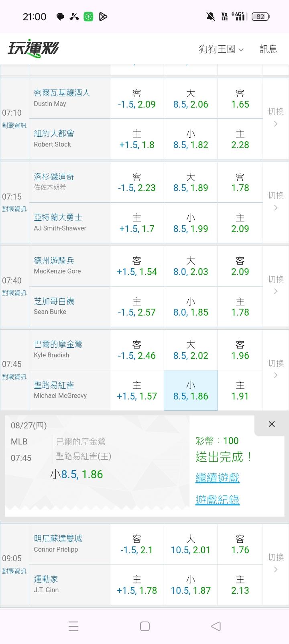This screenshot has width=289, height=644.
Task: Open team page 密爾瓦基釀酒人
Action: click(62, 93)
